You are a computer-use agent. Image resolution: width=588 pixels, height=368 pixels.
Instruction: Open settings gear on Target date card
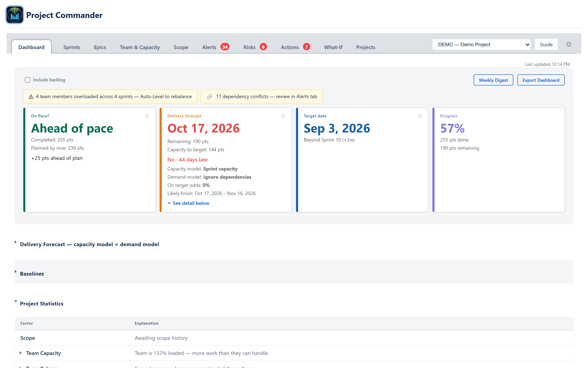[x=420, y=116]
